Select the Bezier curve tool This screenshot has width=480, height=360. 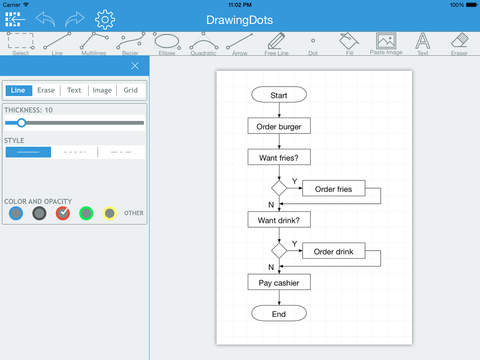(x=130, y=43)
